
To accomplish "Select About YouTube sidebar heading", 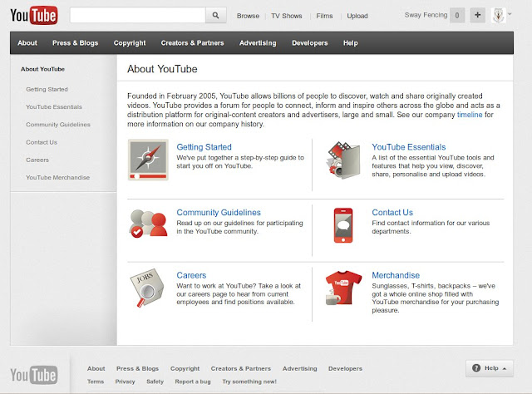I will [42, 69].
